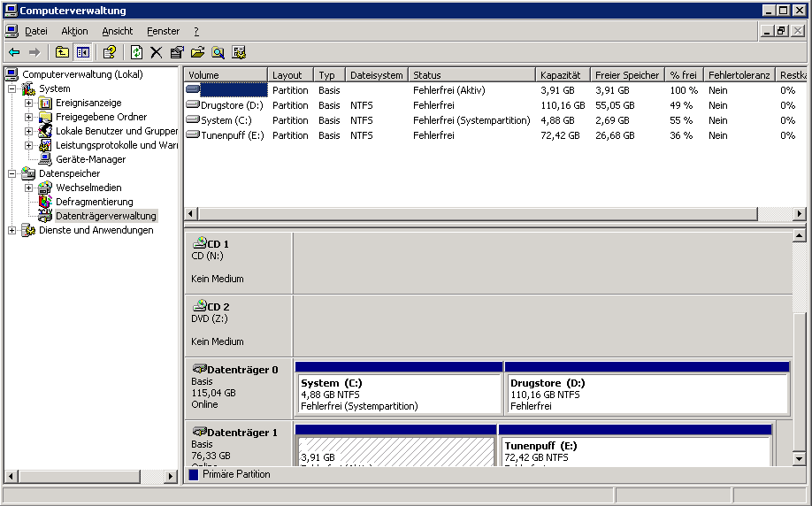Open the Ansicht menu
The image size is (812, 506).
(x=118, y=31)
